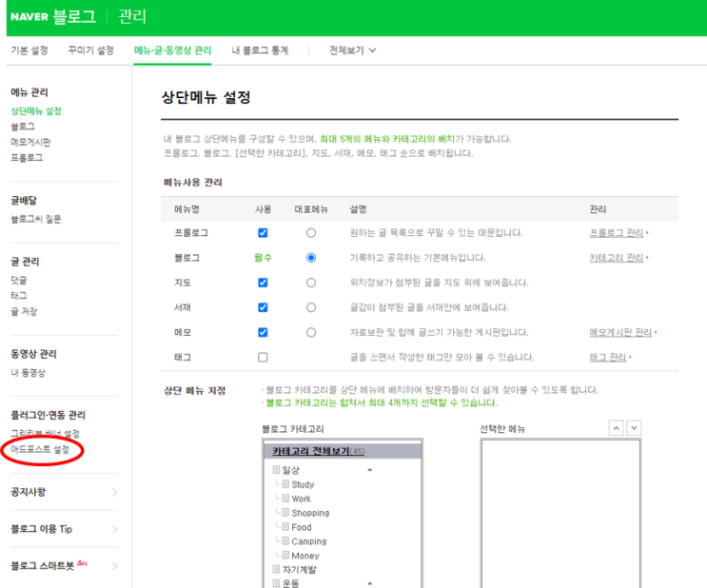Open 프롤로그 sidebar item
707x588 pixels.
(27, 157)
